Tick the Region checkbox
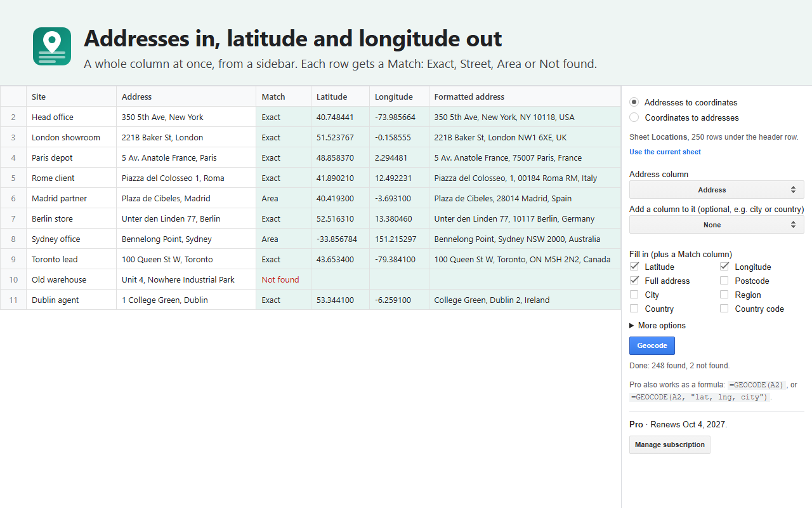812x508 pixels. click(x=724, y=295)
